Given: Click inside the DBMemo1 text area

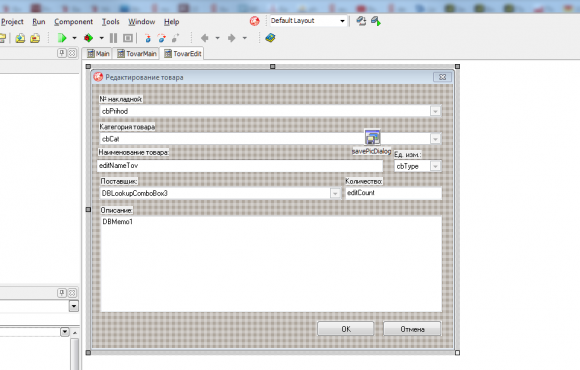Looking at the screenshot, I should point(271,263).
